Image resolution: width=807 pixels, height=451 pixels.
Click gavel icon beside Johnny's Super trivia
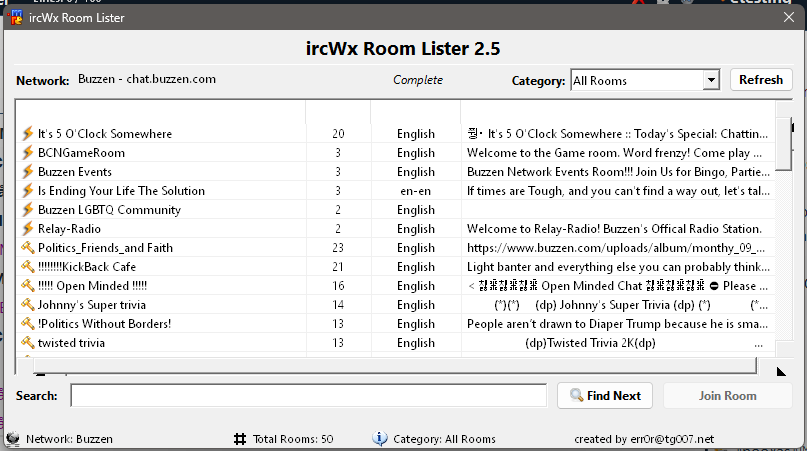coord(27,305)
